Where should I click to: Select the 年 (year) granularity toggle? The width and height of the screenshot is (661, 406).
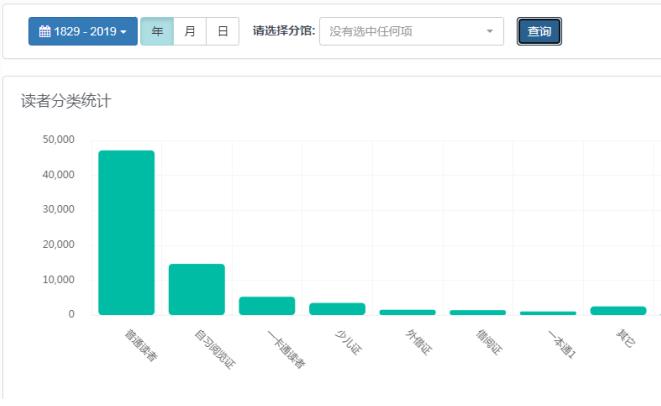coord(157,32)
